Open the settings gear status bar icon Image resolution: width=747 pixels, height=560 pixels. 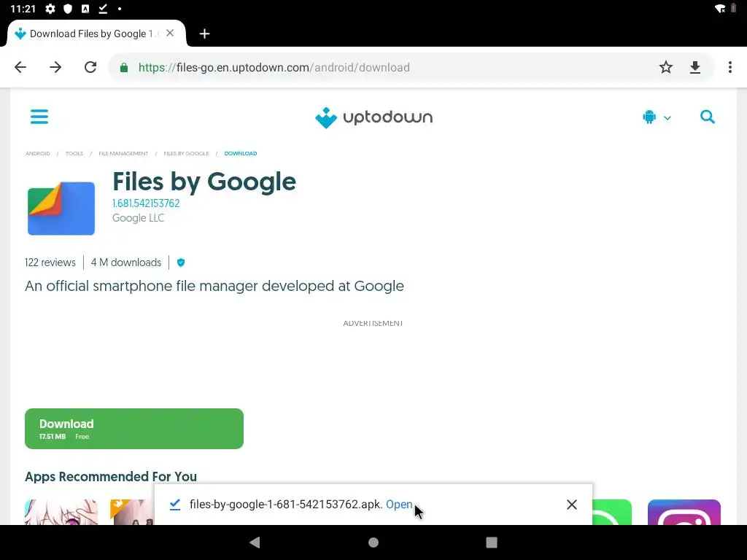click(50, 9)
